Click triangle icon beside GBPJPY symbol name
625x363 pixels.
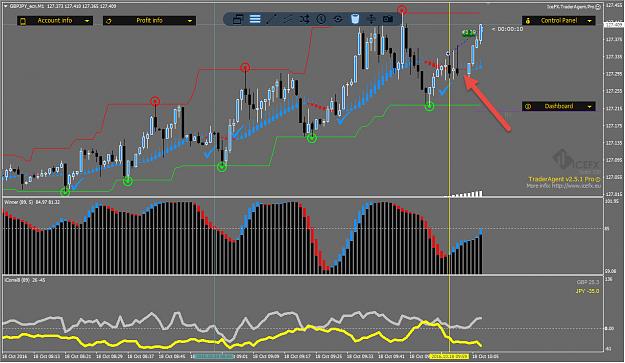point(6,6)
